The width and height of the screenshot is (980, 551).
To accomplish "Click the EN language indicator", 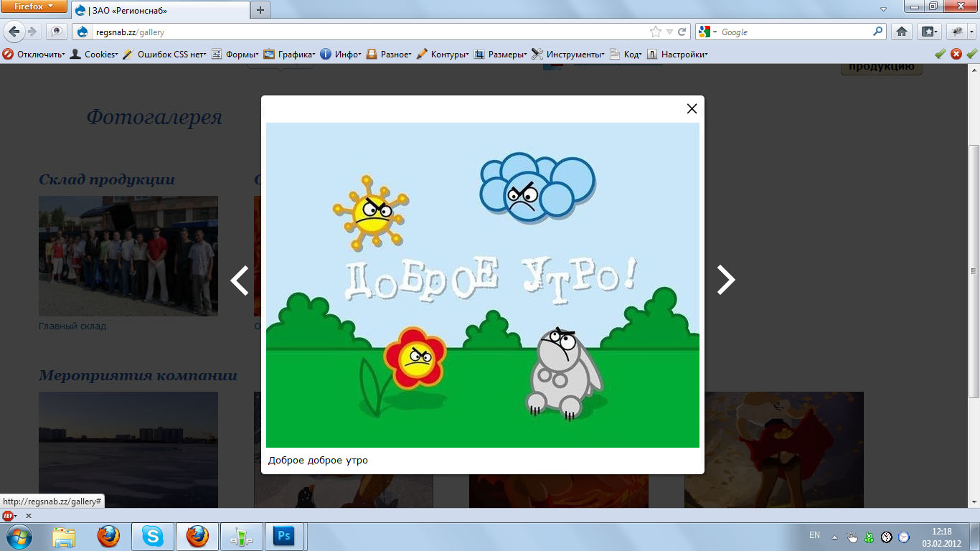I will pos(814,535).
